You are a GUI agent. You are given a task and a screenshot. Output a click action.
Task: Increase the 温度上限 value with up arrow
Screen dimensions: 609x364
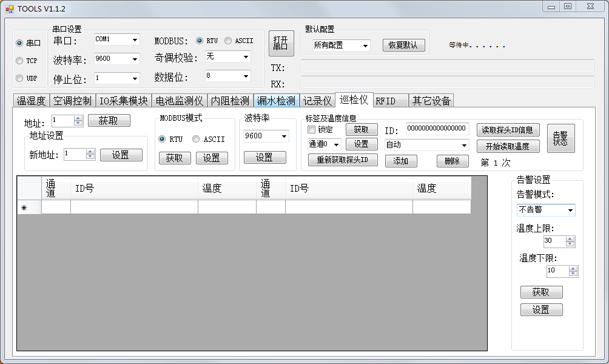point(570,238)
